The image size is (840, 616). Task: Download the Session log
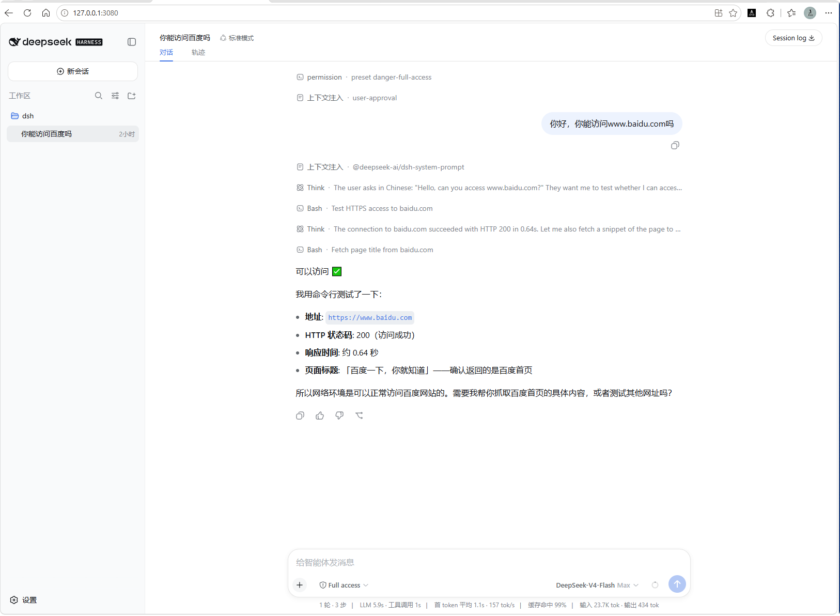point(794,38)
